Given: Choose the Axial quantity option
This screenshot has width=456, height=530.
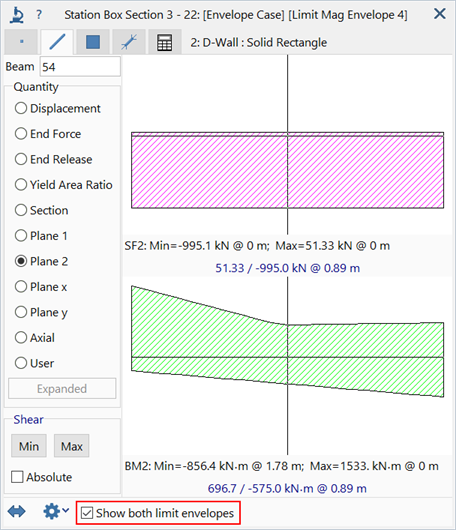Looking at the screenshot, I should 34,338.
